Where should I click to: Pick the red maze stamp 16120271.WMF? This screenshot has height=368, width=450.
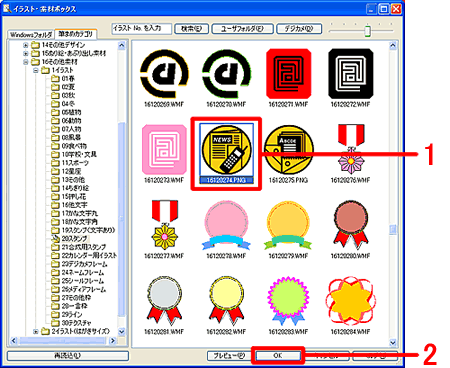tap(288, 73)
